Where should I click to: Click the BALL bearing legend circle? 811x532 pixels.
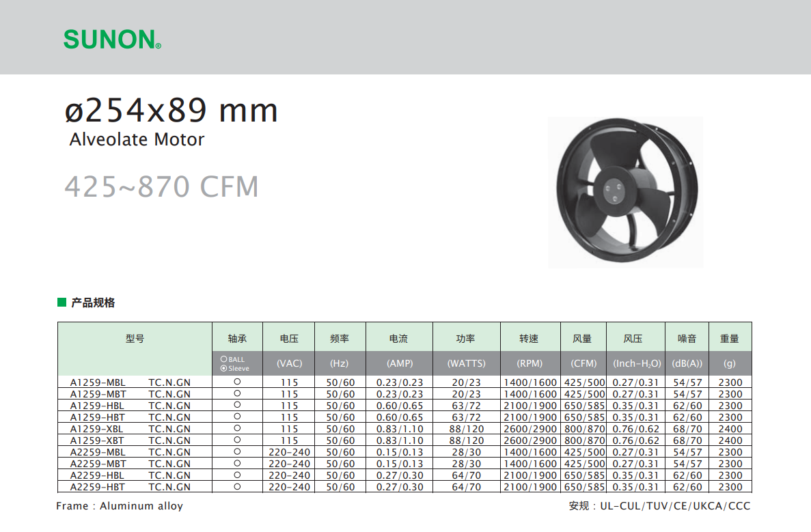pos(224,359)
